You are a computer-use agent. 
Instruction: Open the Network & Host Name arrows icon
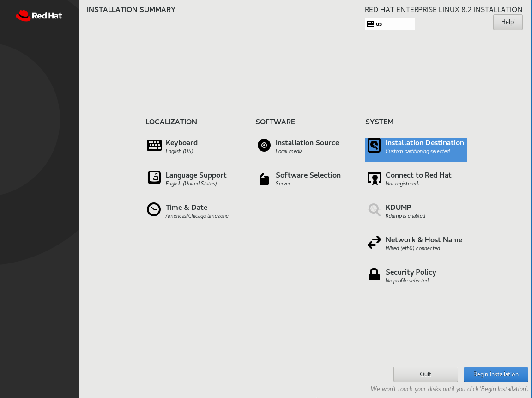click(374, 243)
